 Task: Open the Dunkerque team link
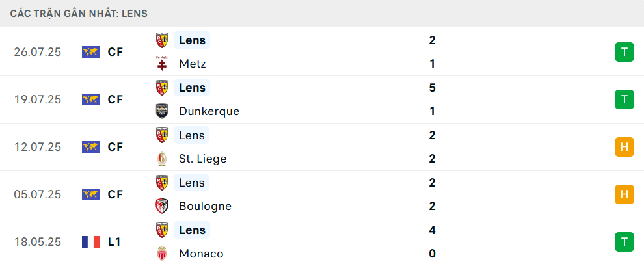(209, 111)
